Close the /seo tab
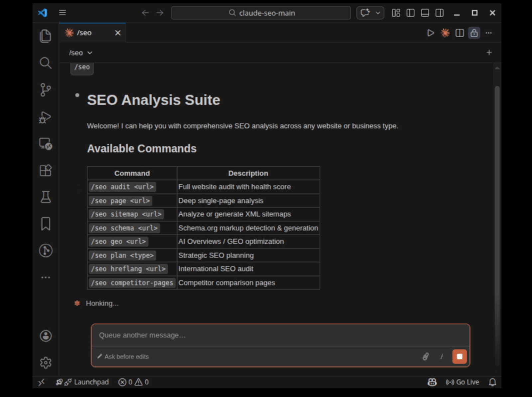Image resolution: width=532 pixels, height=397 pixels. coord(118,33)
